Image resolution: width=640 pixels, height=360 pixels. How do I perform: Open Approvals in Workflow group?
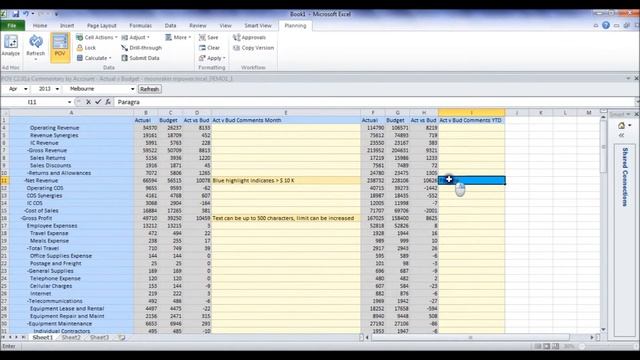click(249, 37)
